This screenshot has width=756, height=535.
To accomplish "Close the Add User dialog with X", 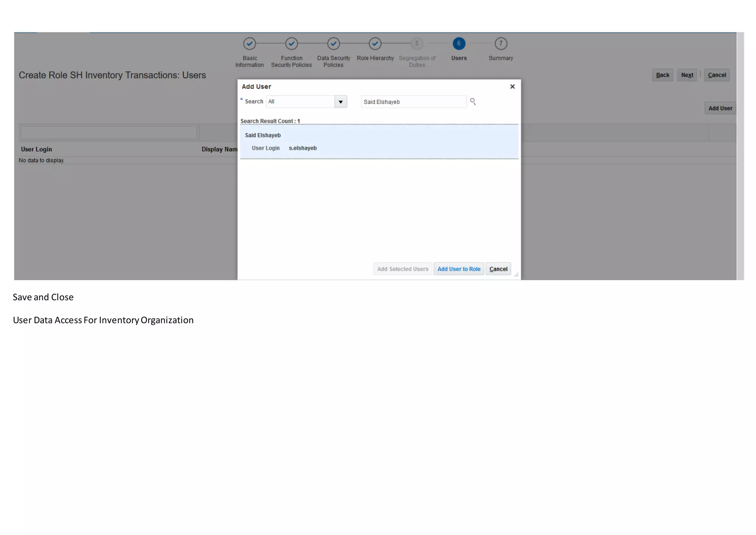I will 512,86.
